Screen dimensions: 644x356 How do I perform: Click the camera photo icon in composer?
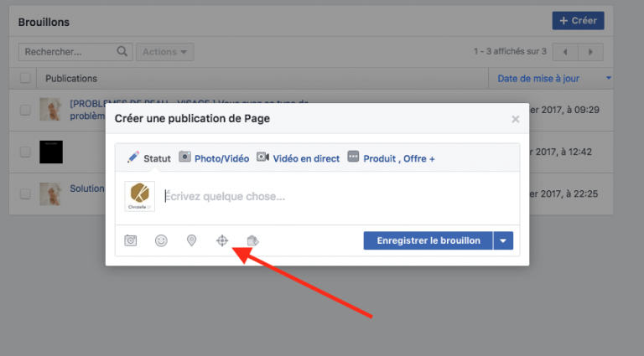[x=131, y=240]
